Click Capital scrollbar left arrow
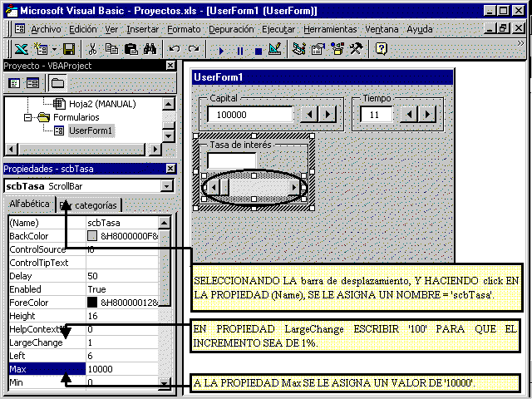Image resolution: width=532 pixels, height=399 pixels. tap(309, 115)
